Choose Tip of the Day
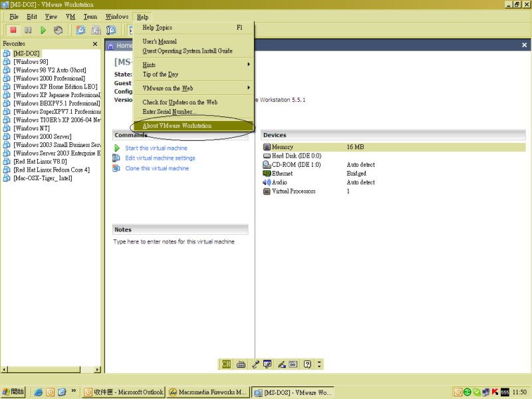The image size is (532, 399). (x=194, y=74)
